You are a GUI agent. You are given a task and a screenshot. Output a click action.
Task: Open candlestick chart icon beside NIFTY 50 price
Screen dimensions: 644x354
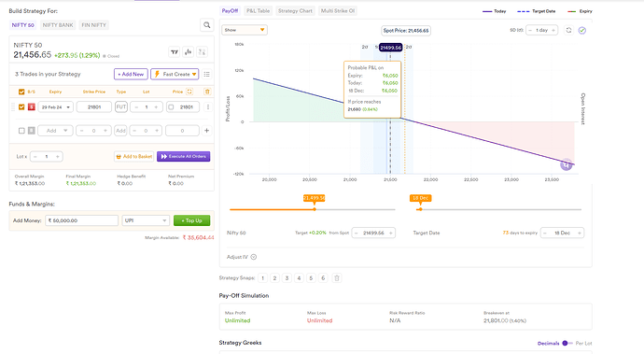(x=189, y=51)
